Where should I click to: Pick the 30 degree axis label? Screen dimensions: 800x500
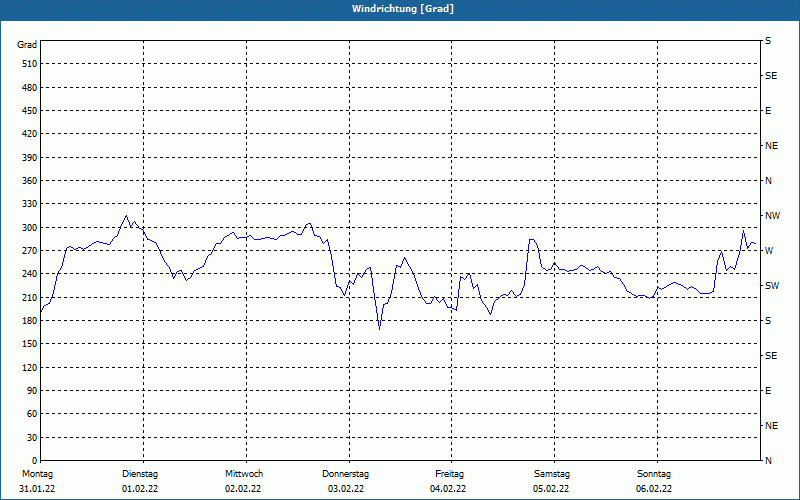tap(32, 438)
